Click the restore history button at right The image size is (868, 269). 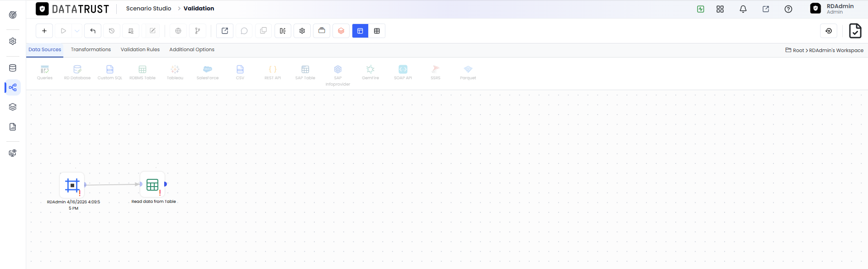pos(829,31)
